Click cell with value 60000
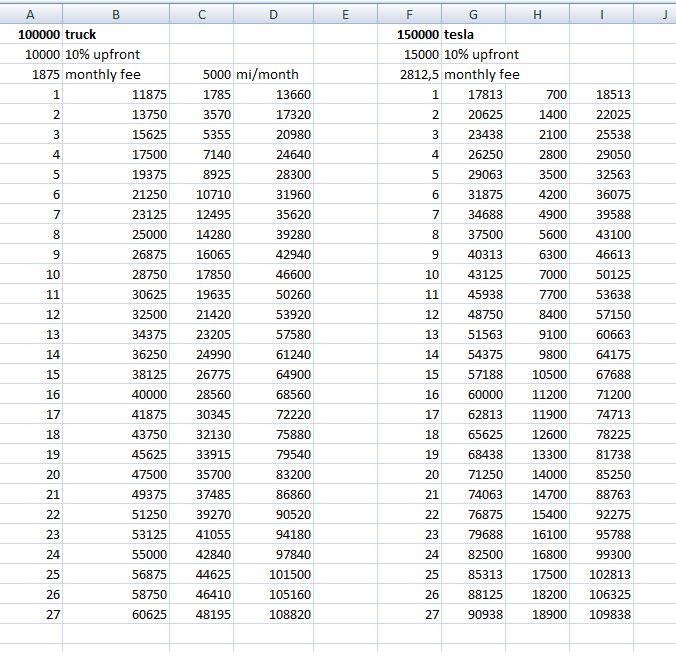The image size is (676, 652). coord(473,395)
